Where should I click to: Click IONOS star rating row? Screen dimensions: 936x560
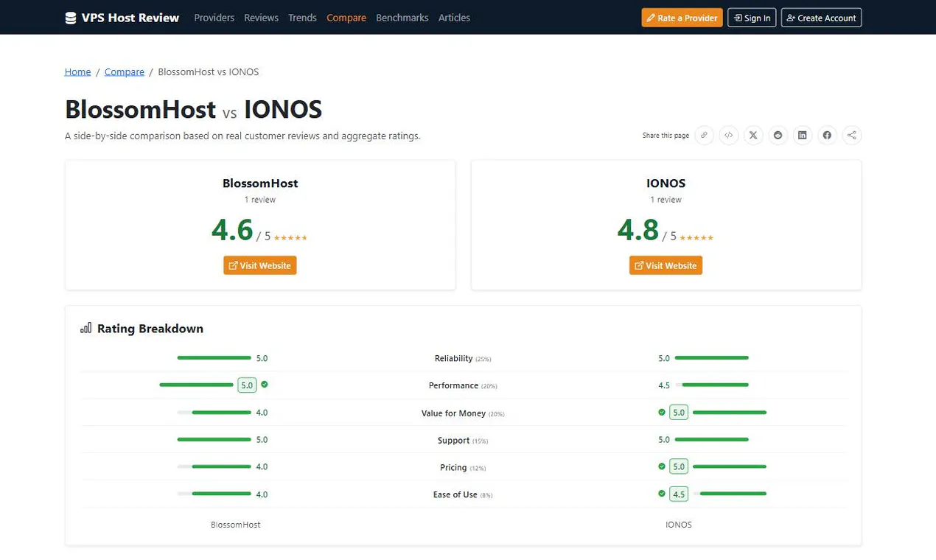tap(696, 237)
